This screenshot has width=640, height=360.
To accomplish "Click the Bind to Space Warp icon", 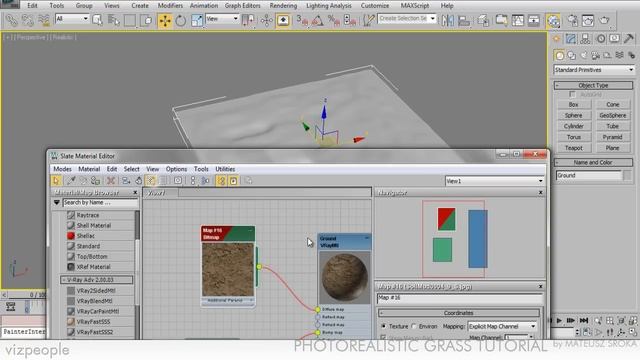I will point(43,20).
